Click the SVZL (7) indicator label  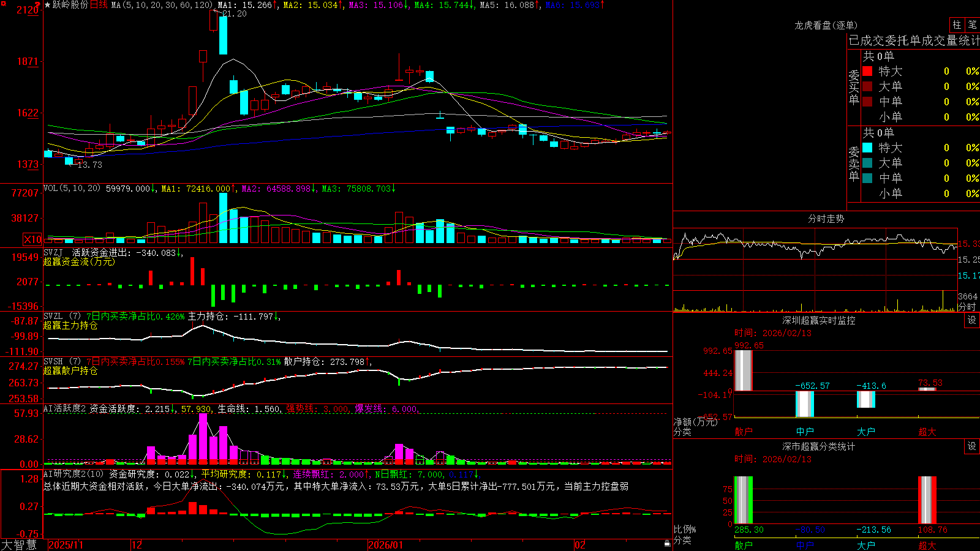pyautogui.click(x=62, y=317)
